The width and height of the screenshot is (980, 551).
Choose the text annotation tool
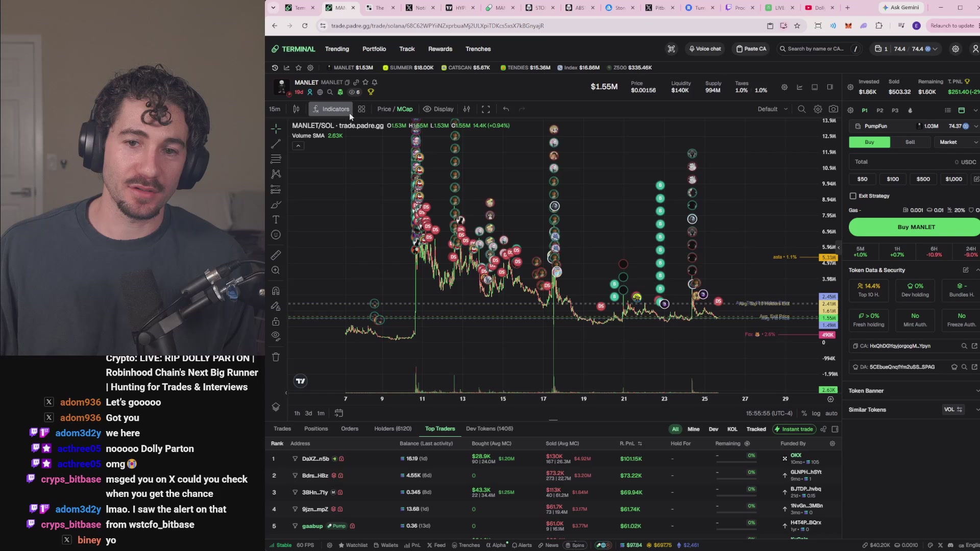276,219
